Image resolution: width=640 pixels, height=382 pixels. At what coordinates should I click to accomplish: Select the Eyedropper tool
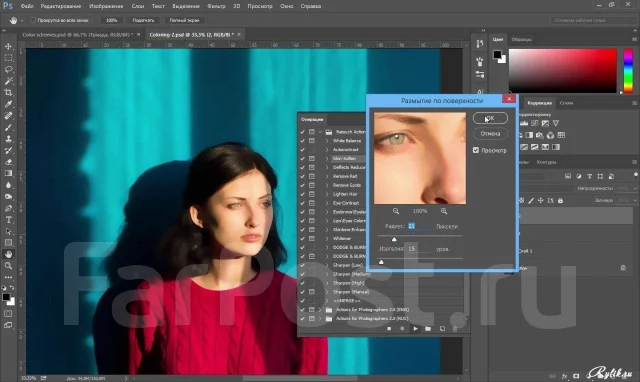[x=8, y=104]
